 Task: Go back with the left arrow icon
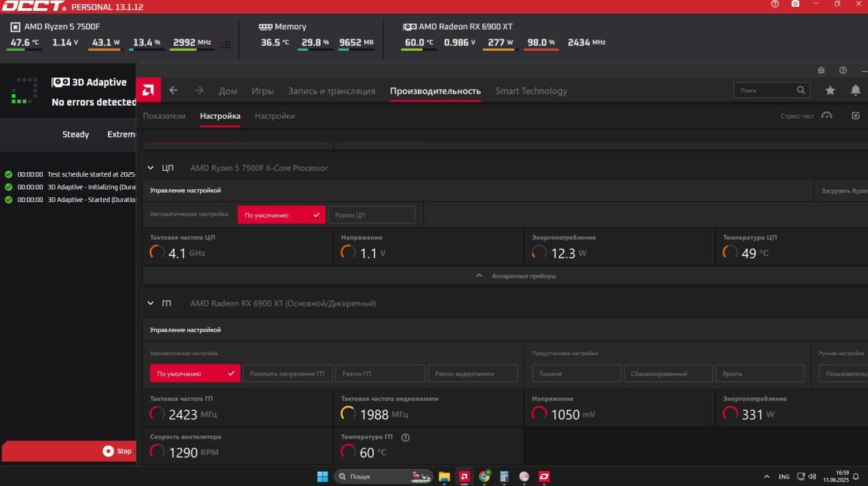click(x=174, y=90)
